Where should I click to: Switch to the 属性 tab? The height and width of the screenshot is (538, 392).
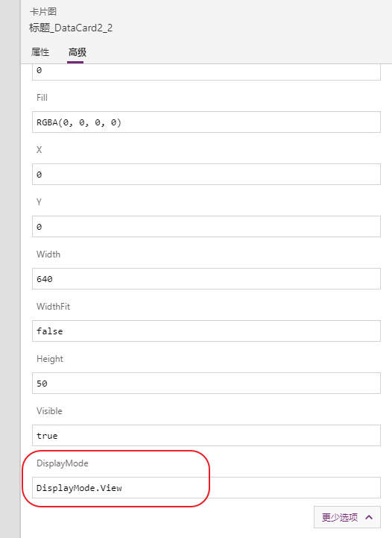click(x=40, y=52)
